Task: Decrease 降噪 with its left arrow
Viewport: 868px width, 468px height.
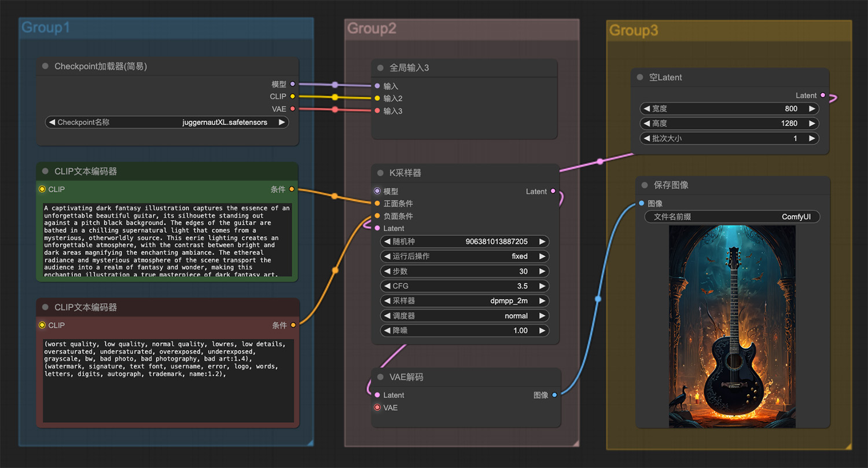Action: (x=387, y=330)
